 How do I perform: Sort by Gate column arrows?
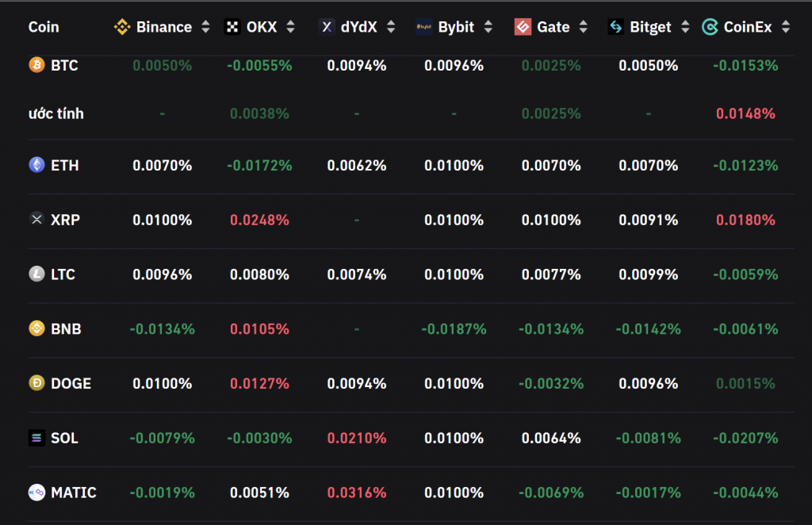583,27
